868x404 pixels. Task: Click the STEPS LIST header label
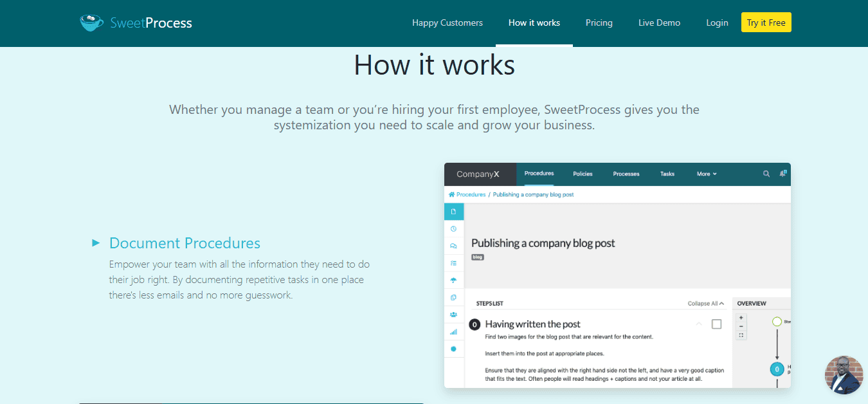490,304
